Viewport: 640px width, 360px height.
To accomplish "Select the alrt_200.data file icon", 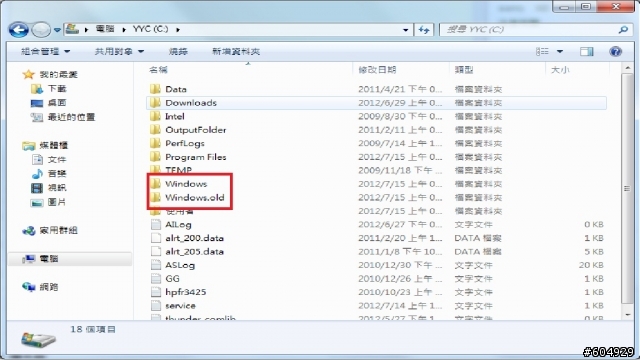I will (156, 238).
